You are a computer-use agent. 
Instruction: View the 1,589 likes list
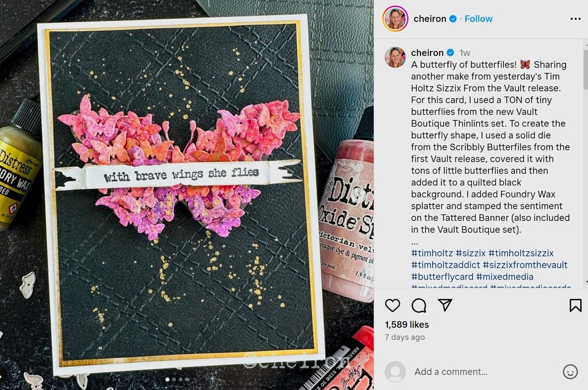click(407, 325)
